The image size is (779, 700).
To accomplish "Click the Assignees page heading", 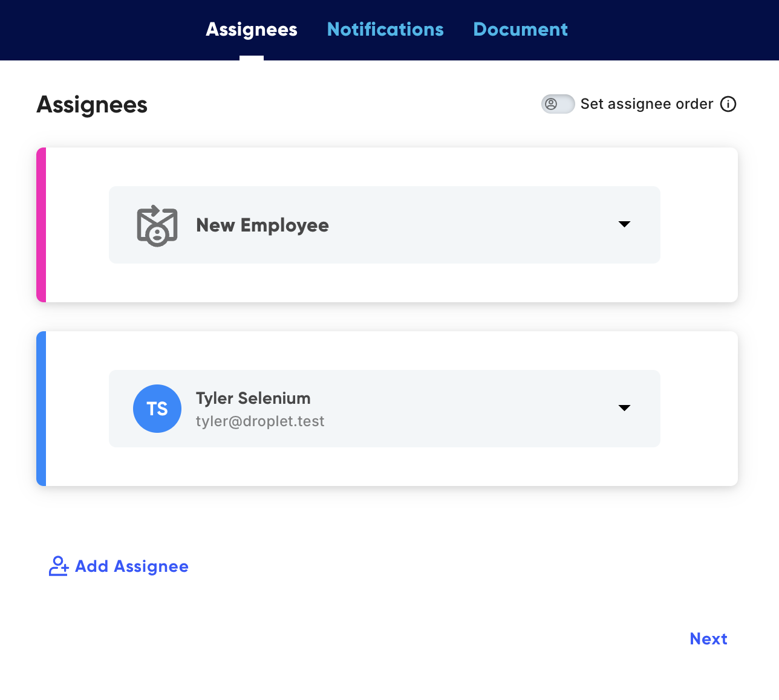I will click(x=92, y=105).
